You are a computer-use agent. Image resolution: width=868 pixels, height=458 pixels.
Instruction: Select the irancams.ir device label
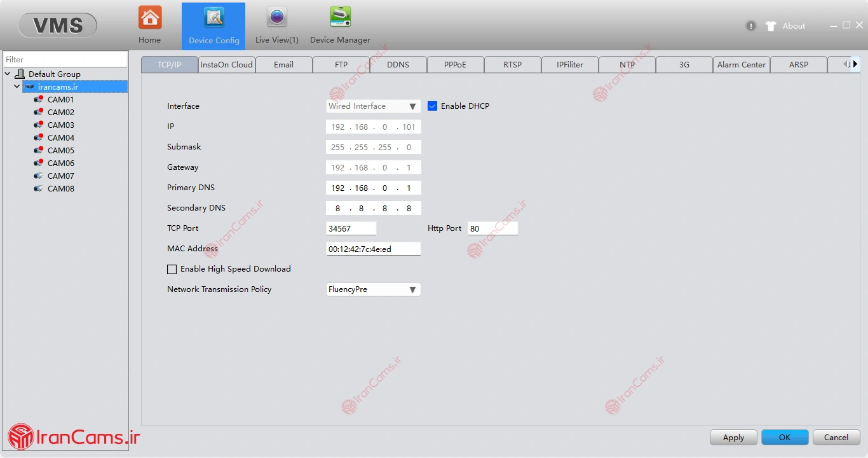58,87
